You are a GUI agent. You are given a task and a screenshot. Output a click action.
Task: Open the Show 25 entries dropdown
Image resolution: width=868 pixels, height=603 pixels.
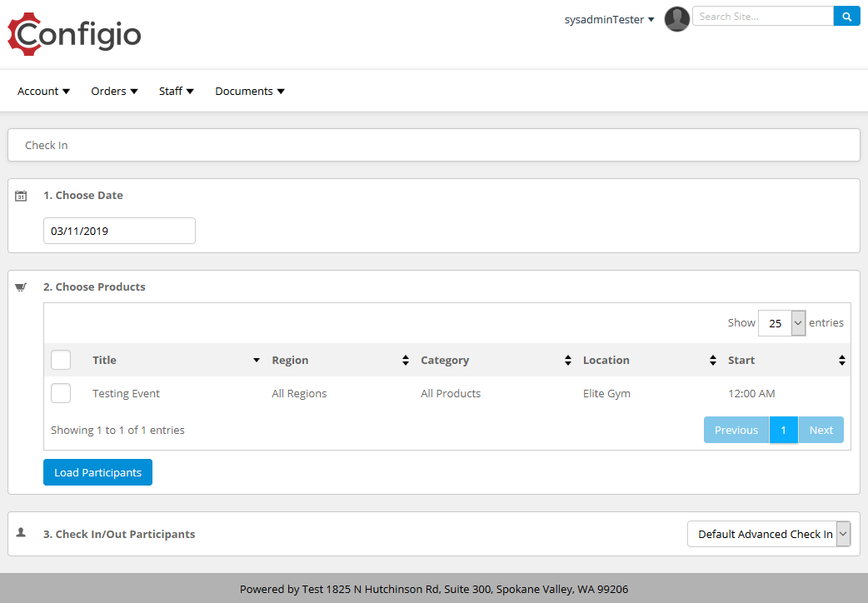781,323
